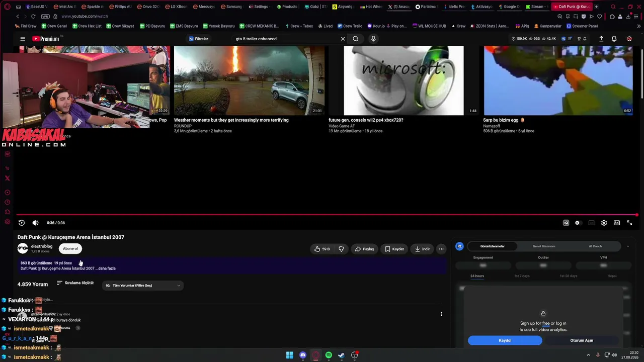
Task: Open taskbar volume speaker icon
Action: pos(614,355)
